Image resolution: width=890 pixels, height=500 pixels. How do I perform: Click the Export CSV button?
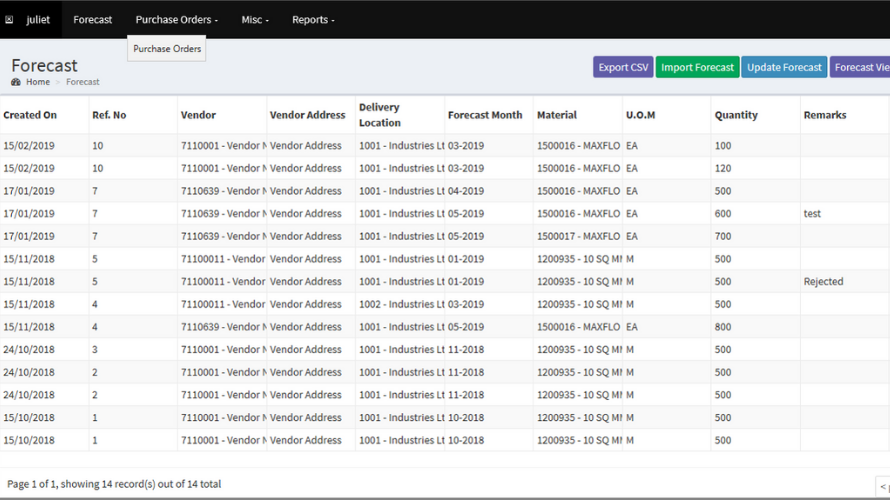pyautogui.click(x=623, y=67)
